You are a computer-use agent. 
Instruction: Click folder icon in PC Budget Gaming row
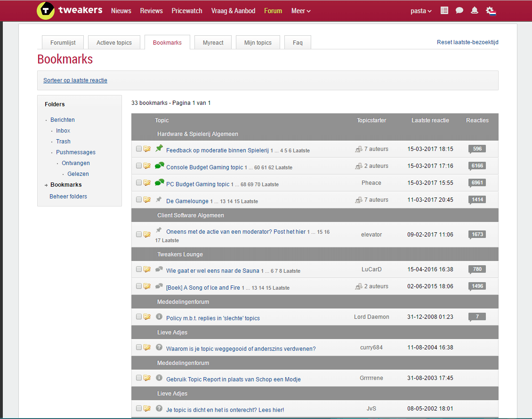coord(147,183)
